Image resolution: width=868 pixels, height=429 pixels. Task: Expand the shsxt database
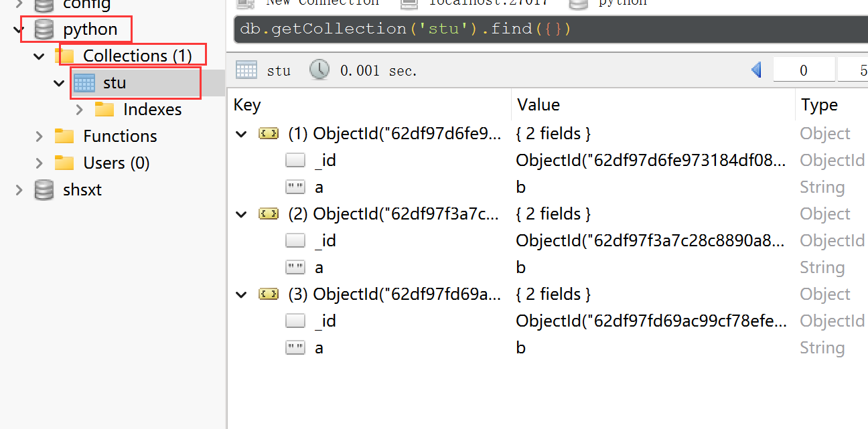point(18,190)
